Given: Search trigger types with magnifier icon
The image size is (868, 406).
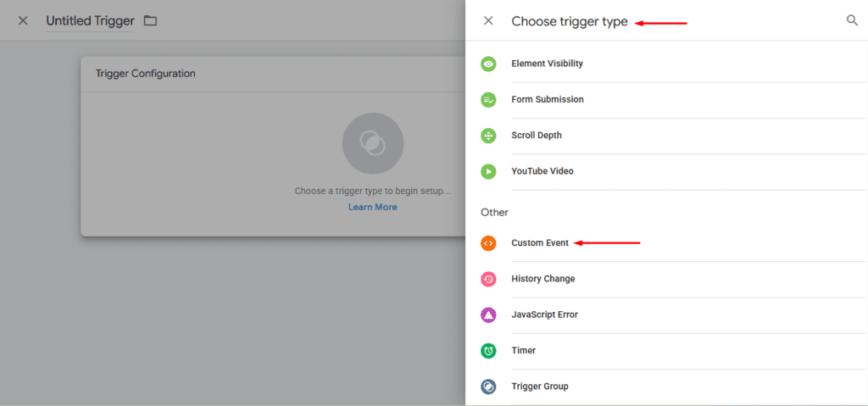Looking at the screenshot, I should pyautogui.click(x=852, y=20).
